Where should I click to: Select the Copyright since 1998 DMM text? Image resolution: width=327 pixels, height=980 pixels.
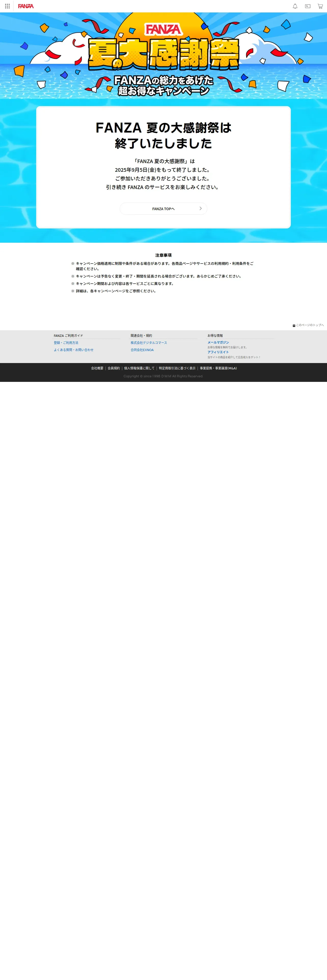pyautogui.click(x=163, y=376)
